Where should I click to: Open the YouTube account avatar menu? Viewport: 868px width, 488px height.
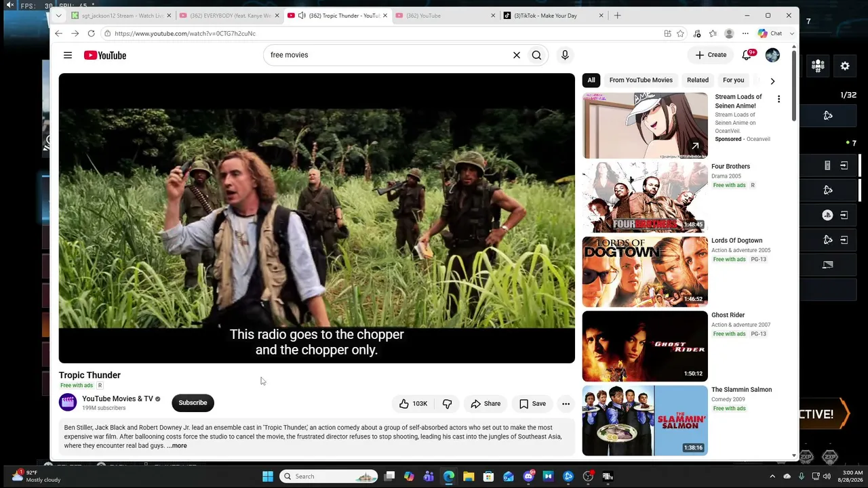772,55
